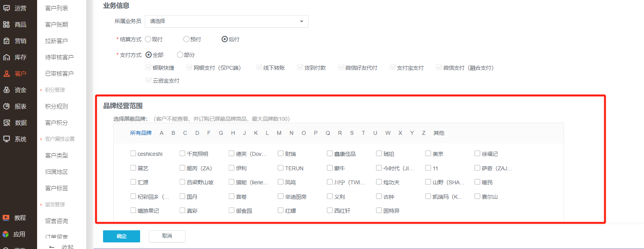644x249 pixels.
Task: Open the 教程 sidebar icon
Action: pyautogui.click(x=6, y=218)
